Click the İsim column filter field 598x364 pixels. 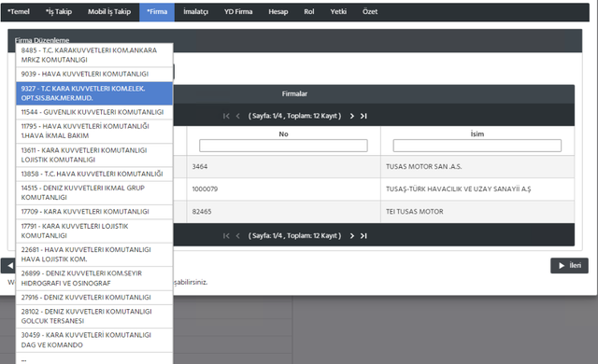[477, 146]
